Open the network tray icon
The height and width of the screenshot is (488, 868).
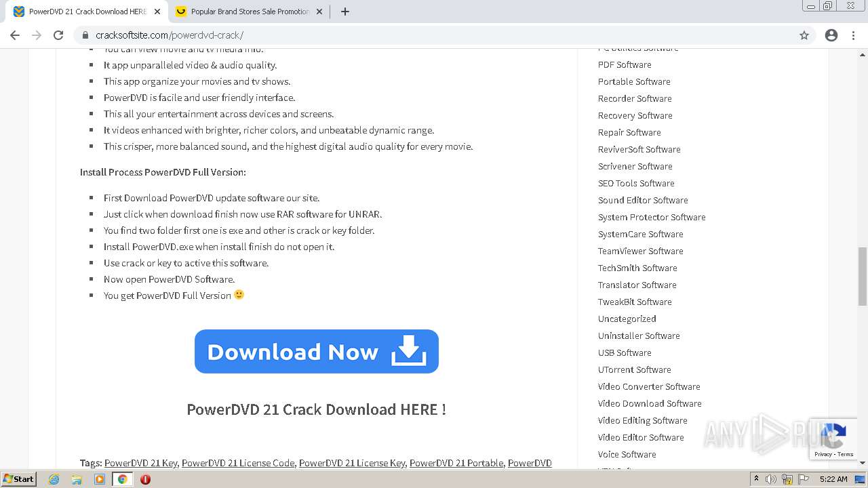[787, 479]
